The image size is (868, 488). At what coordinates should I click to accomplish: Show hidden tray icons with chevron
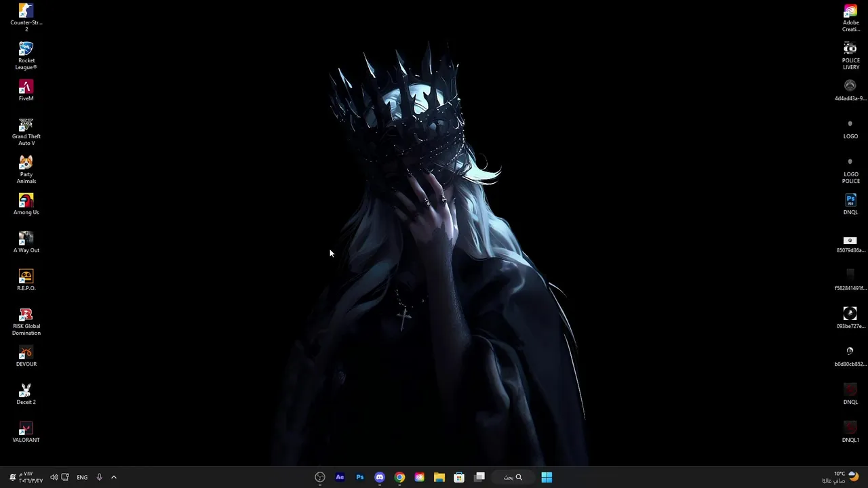114,477
